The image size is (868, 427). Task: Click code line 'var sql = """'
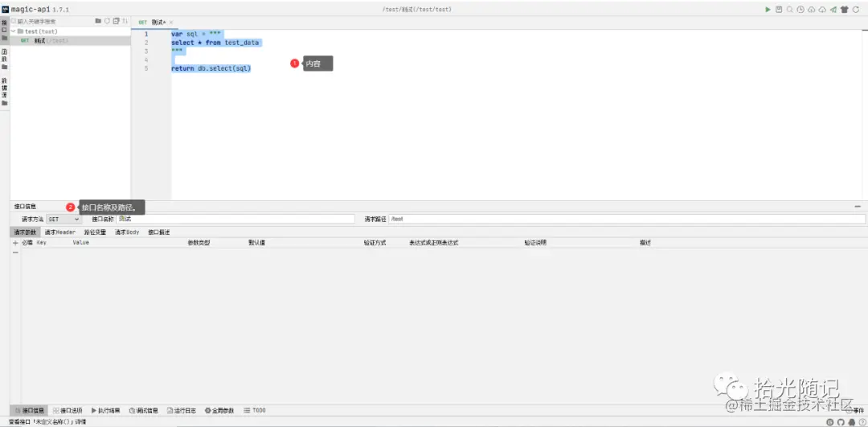tap(197, 34)
